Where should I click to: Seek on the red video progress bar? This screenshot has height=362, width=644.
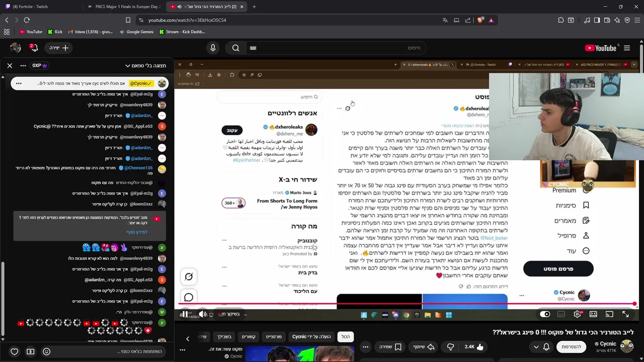(406, 304)
